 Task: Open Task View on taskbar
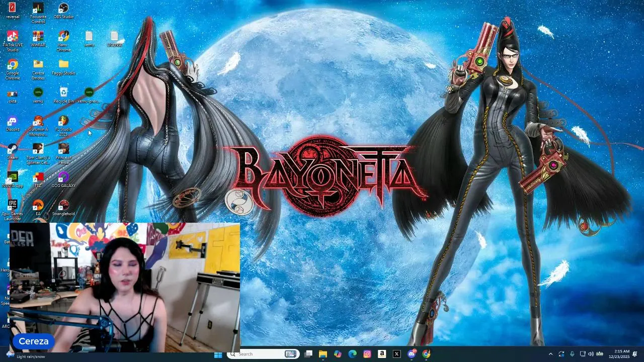(308, 354)
